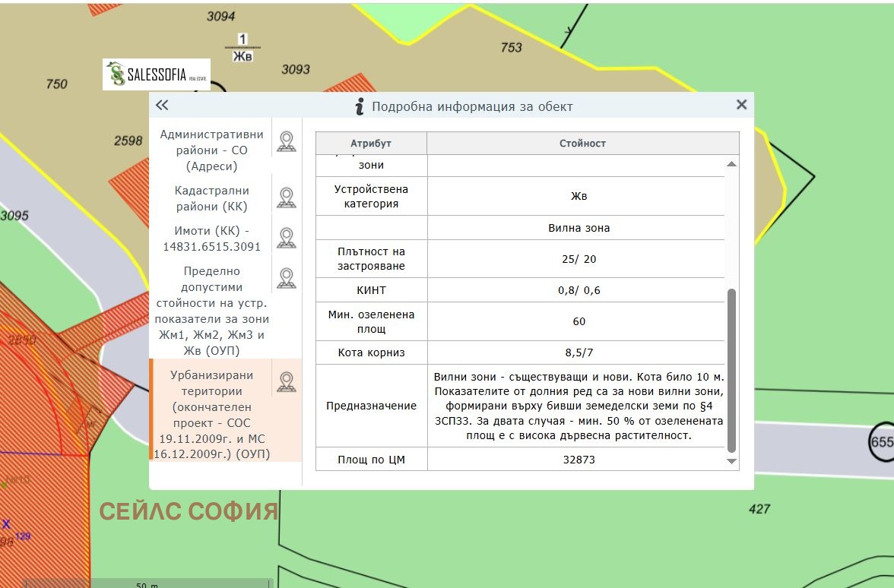Viewport: 894px width, 588px height.
Task: Open Пределно допустими стойности list item
Action: pyautogui.click(x=211, y=311)
